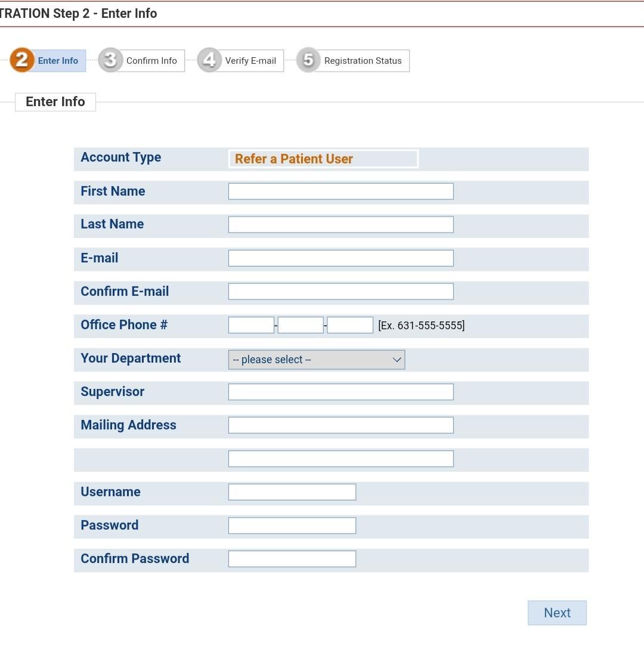The width and height of the screenshot is (644, 646).
Task: Click the Username text field
Action: click(x=292, y=492)
